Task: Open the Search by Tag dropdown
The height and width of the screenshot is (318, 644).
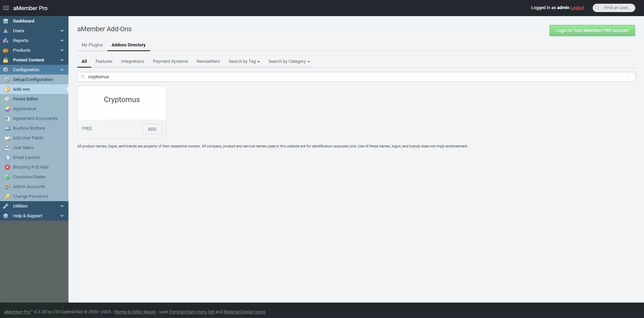Action: 244,61
